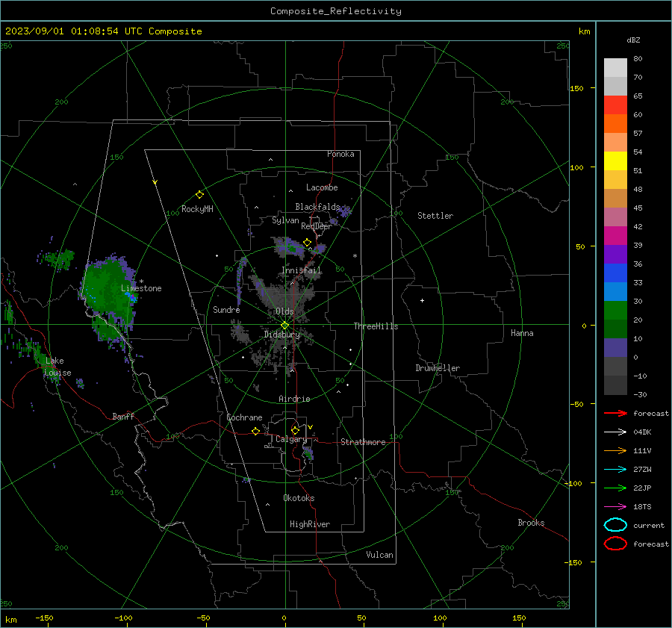
Task: Select the Blackfalds label
Action: point(317,207)
